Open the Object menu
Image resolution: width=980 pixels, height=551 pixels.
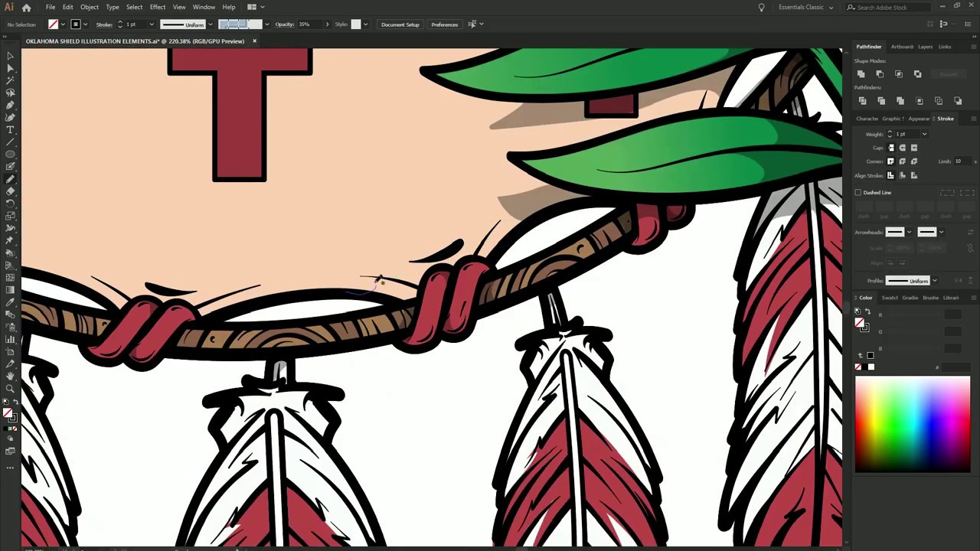tap(90, 7)
